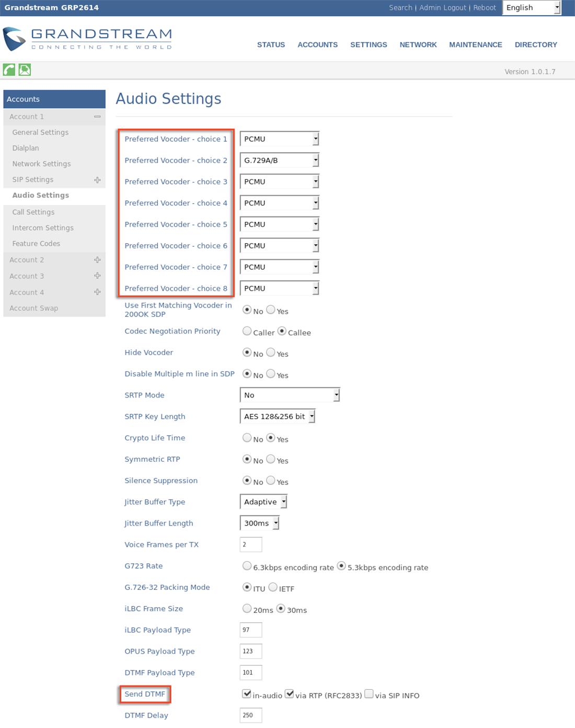The image size is (575, 728).
Task: Collapse the Account 1 section
Action: (97, 117)
